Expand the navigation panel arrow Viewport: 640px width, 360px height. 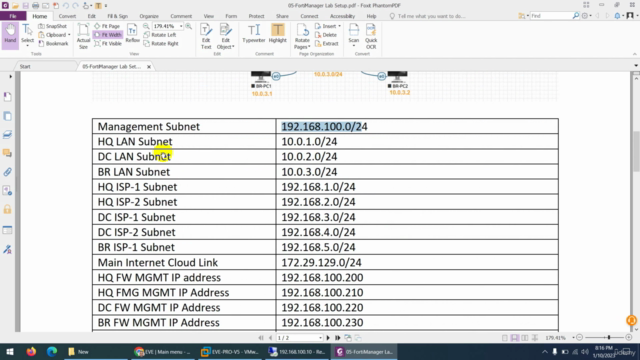(10, 76)
